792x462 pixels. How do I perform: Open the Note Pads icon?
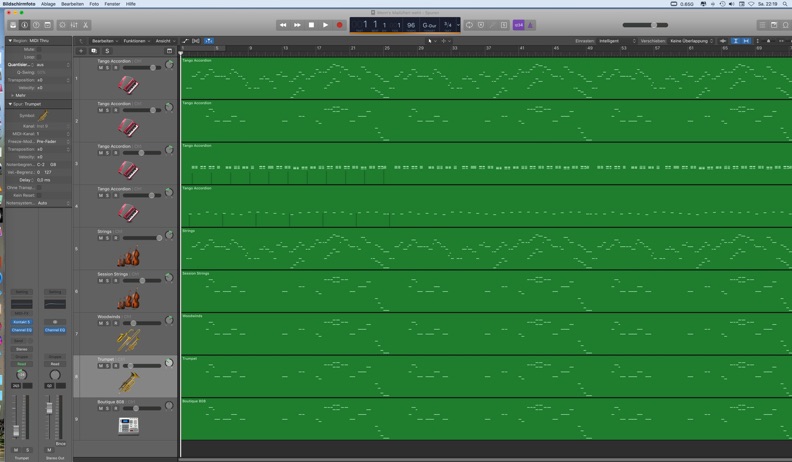tap(774, 25)
